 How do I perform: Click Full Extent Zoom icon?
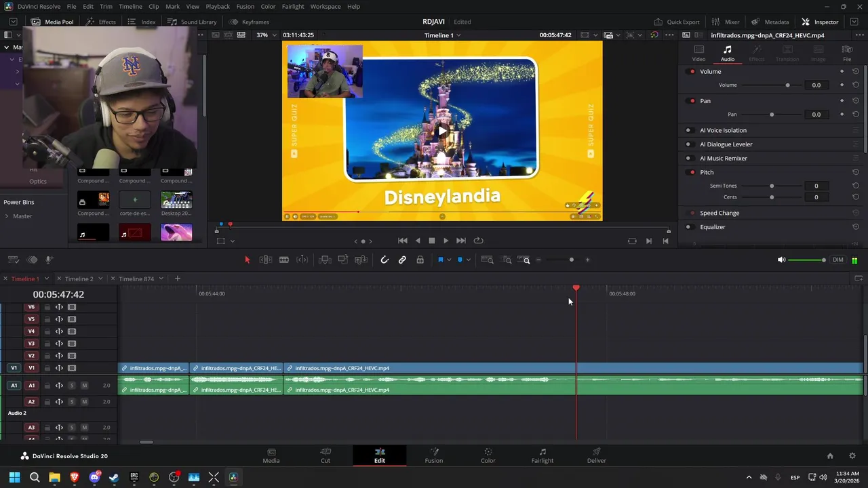[487, 260]
